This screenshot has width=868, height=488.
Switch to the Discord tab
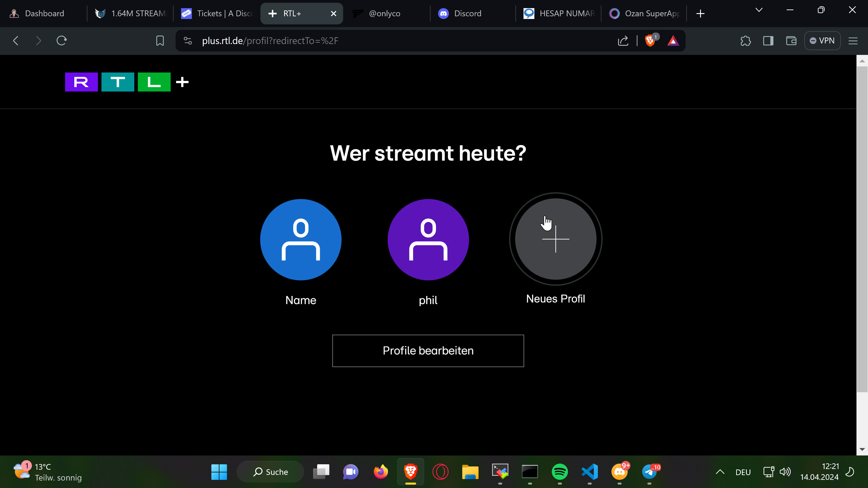tap(467, 14)
